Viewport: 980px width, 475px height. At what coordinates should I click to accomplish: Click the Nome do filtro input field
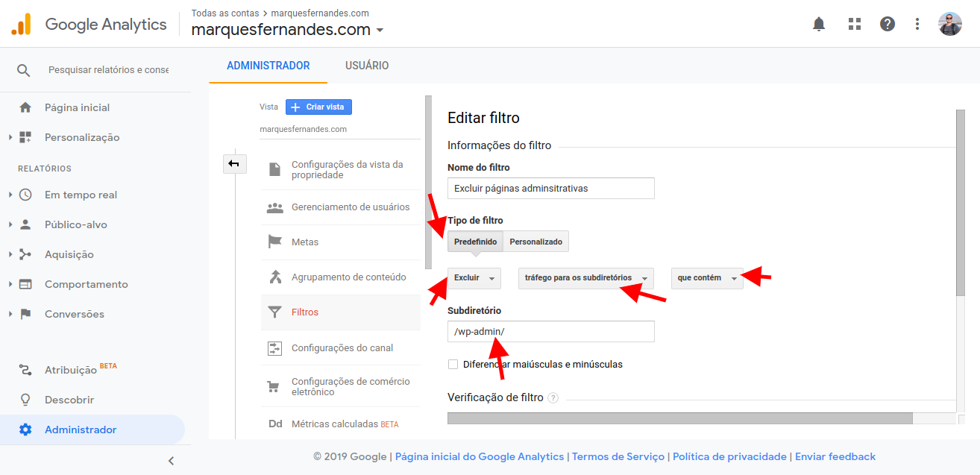pos(551,189)
